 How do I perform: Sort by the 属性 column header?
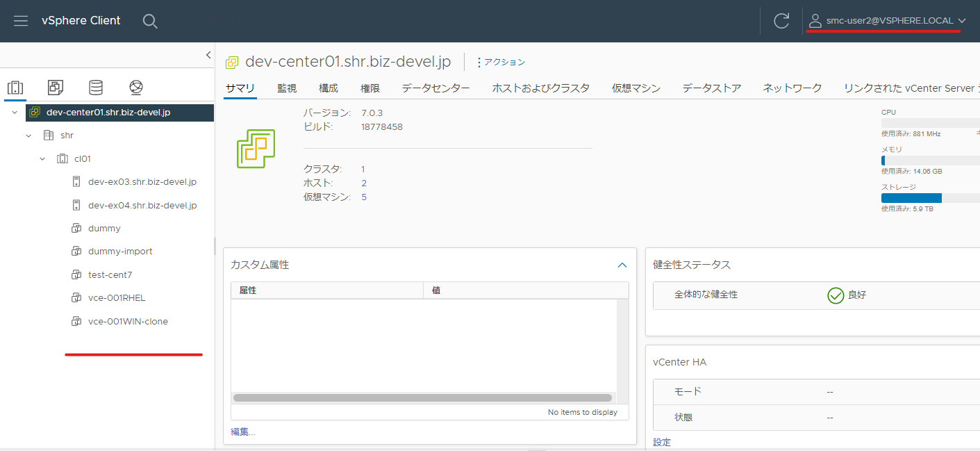coord(327,290)
